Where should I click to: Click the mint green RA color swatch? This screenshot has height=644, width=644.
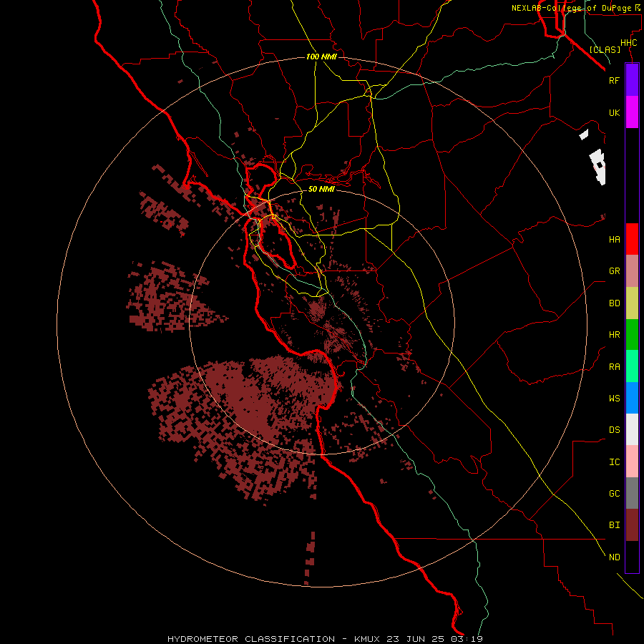point(632,366)
